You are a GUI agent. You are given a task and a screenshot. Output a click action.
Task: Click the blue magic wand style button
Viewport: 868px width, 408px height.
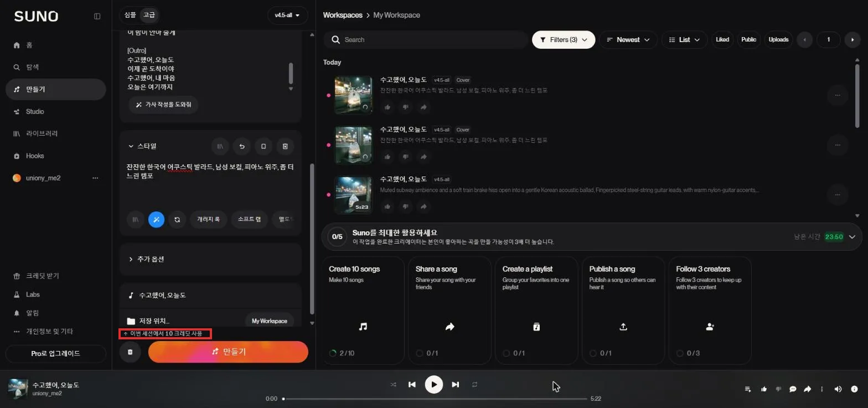tap(156, 219)
